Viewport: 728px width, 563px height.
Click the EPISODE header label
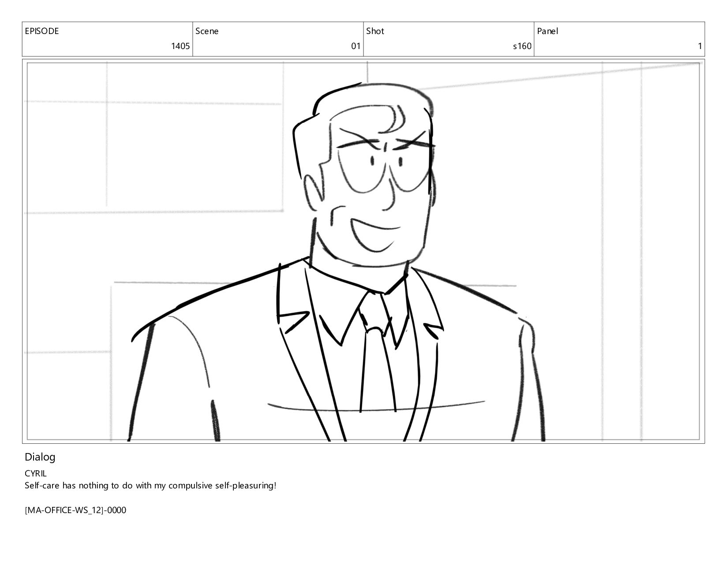pyautogui.click(x=41, y=31)
